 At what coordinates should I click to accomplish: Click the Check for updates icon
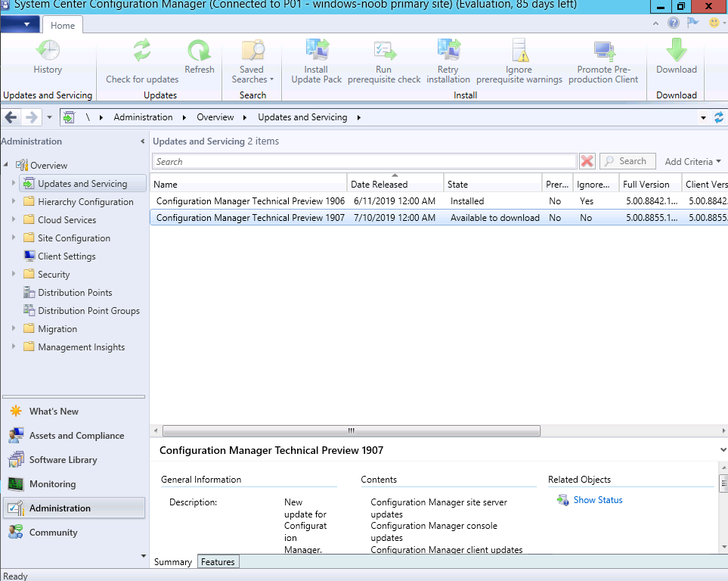click(x=142, y=51)
